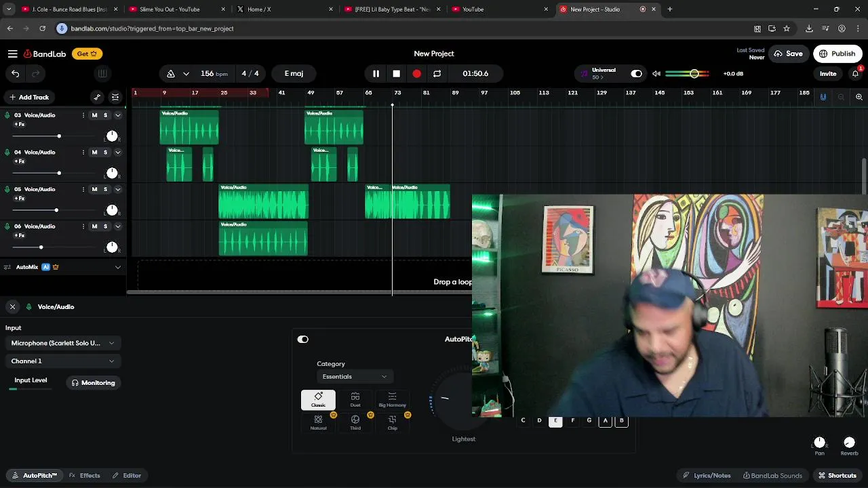Open the Chrome tab search dropdown
The width and height of the screenshot is (868, 488).
pyautogui.click(x=9, y=9)
